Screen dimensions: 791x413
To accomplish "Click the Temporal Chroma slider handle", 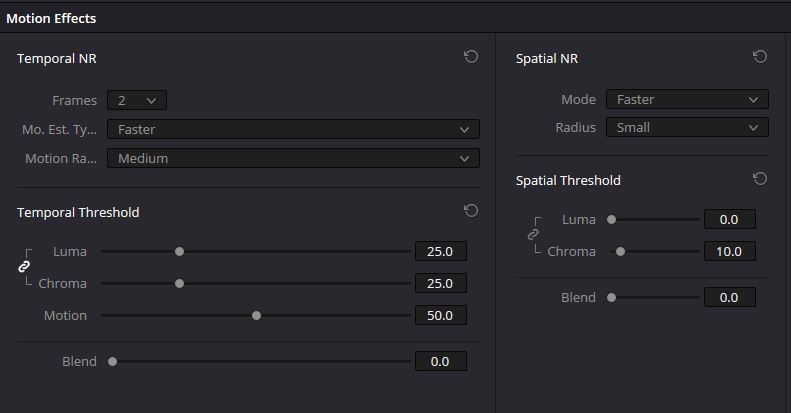I will (x=179, y=284).
